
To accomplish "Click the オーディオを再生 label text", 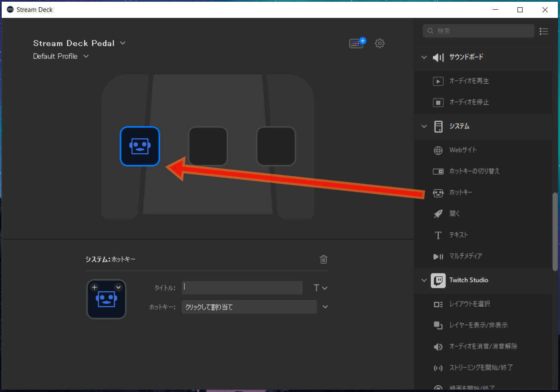I will click(469, 81).
